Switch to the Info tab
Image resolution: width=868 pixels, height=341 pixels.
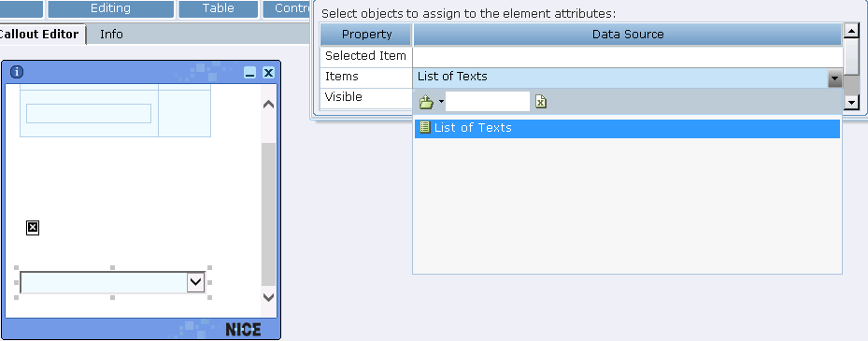tap(111, 35)
